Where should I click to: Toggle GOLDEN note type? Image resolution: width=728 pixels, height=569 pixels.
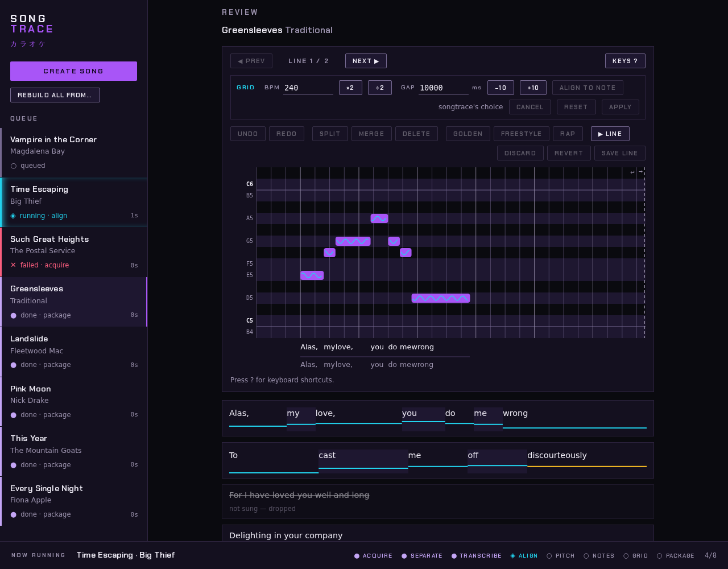pyautogui.click(x=468, y=134)
